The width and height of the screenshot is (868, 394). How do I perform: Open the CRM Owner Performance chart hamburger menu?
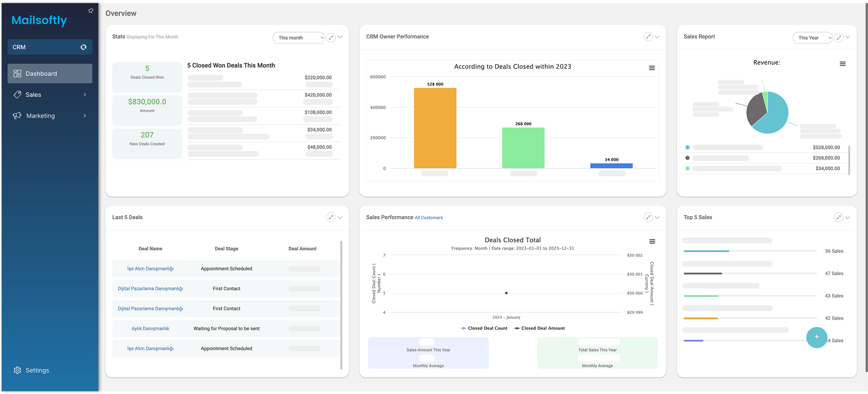[x=652, y=68]
